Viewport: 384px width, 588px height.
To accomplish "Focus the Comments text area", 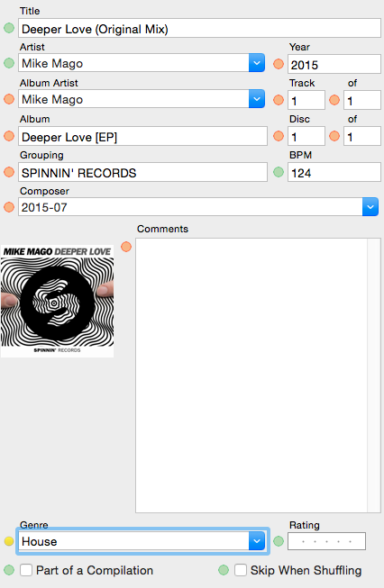I will point(258,375).
